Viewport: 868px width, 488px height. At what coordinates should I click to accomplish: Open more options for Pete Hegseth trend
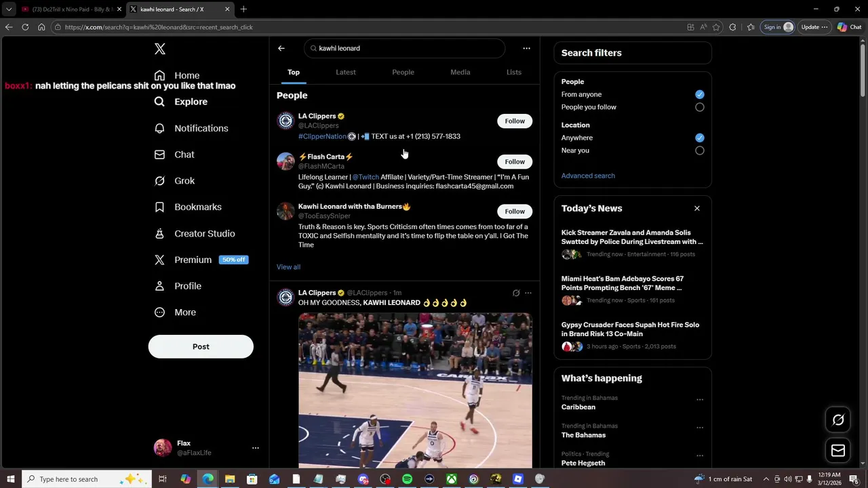coord(699,455)
